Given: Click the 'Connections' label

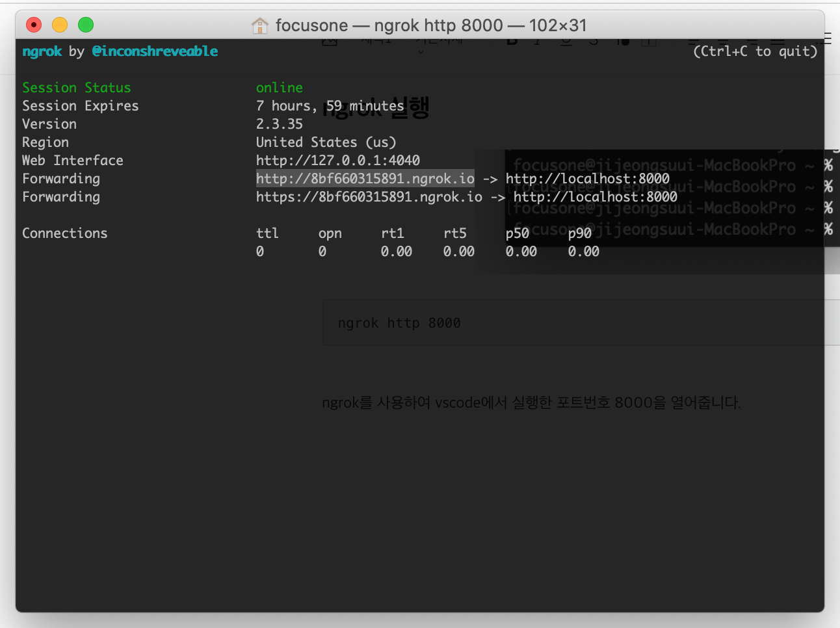Looking at the screenshot, I should click(65, 233).
